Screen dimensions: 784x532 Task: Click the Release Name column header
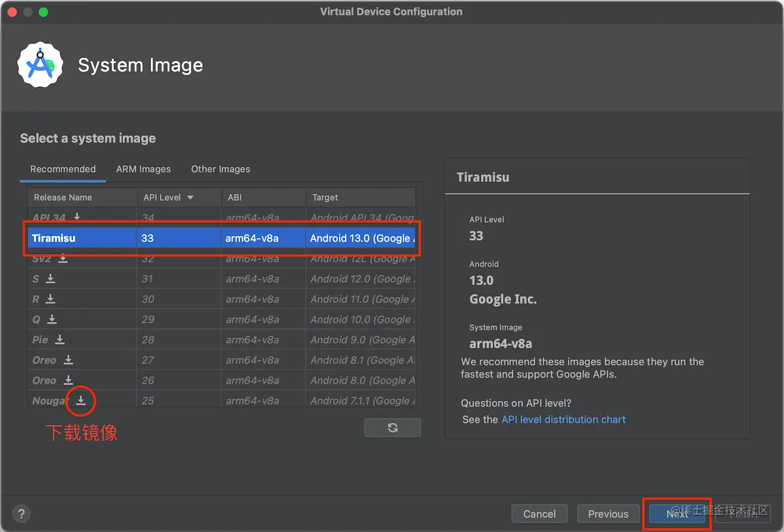point(82,198)
